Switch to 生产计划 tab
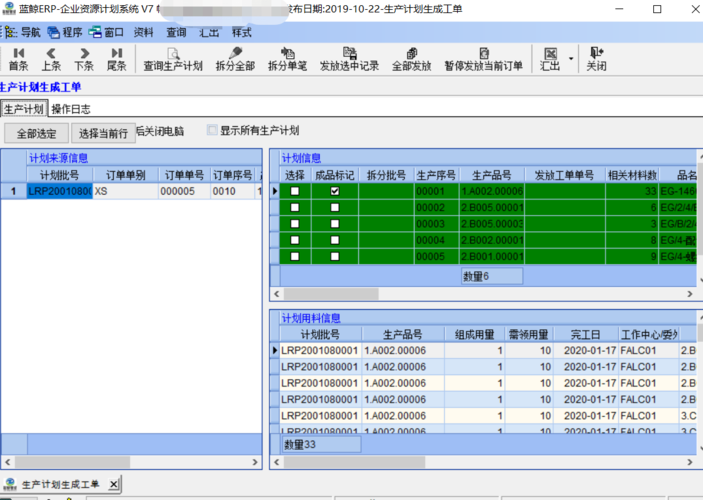This screenshot has height=500, width=703. (24, 109)
